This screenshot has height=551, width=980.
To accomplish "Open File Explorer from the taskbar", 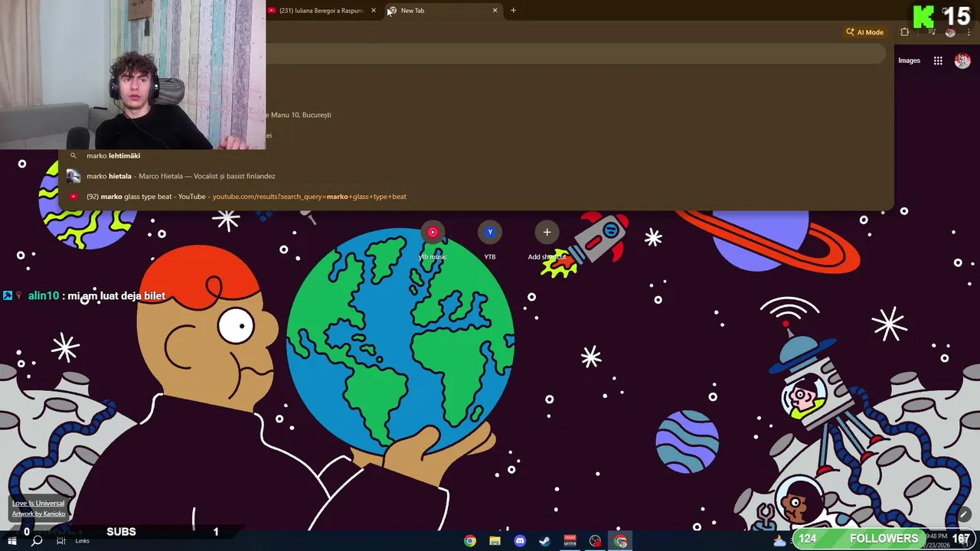I will click(x=495, y=541).
